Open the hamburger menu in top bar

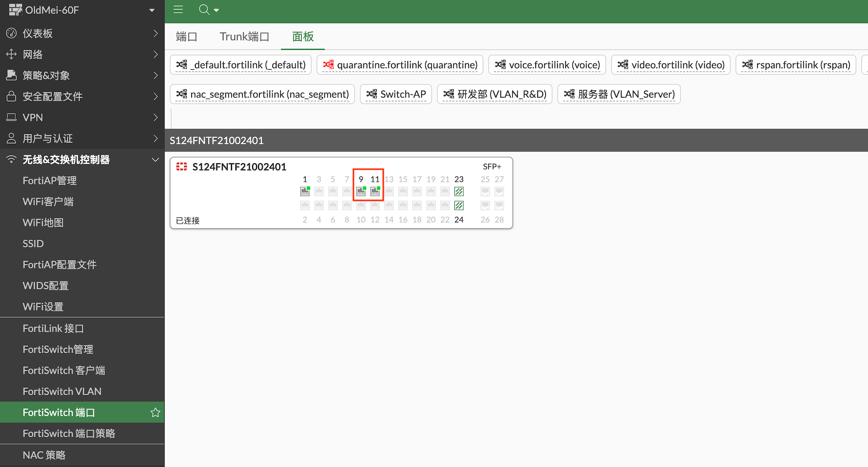pyautogui.click(x=178, y=9)
